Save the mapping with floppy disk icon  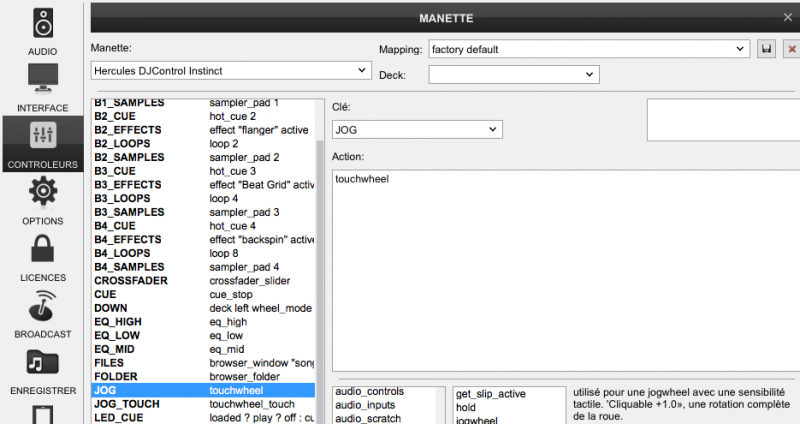pyautogui.click(x=767, y=48)
